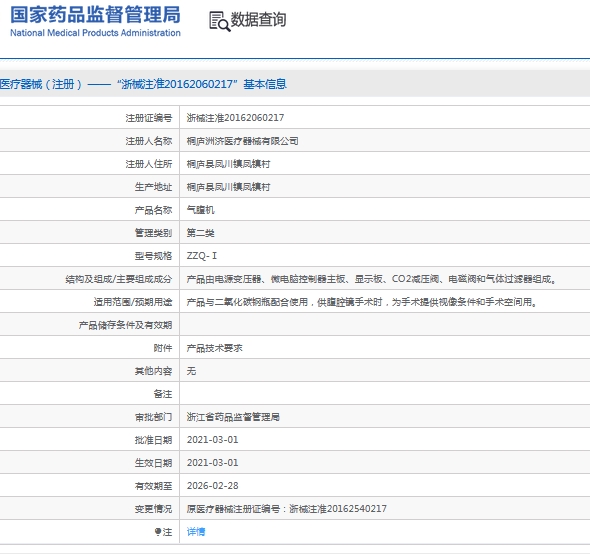590x554 pixels.
Task: Click National Medical Products Administration subtitle
Action: coord(95,33)
